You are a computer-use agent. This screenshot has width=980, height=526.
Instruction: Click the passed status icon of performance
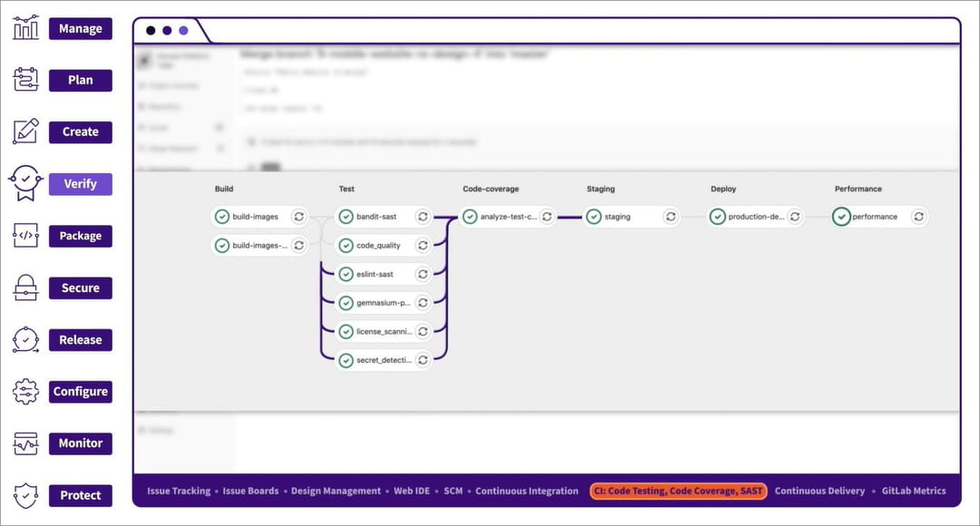point(841,217)
